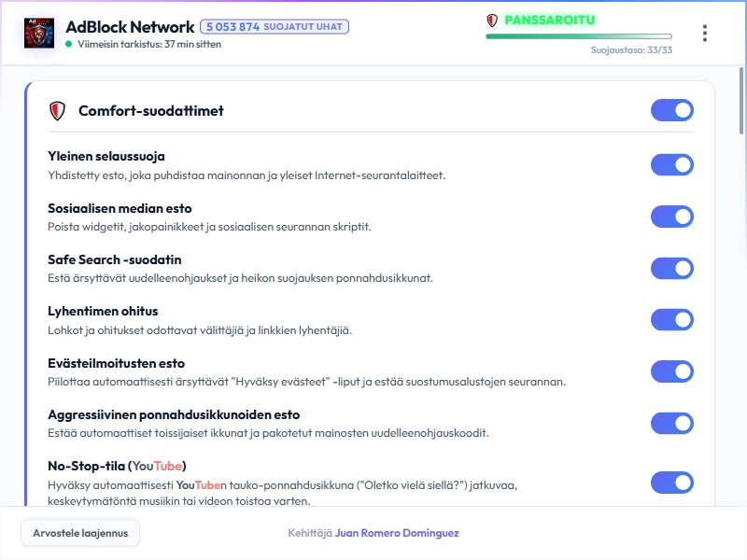Click the PANSSAROITU status label
This screenshot has height=560, width=747.
pyautogui.click(x=550, y=20)
